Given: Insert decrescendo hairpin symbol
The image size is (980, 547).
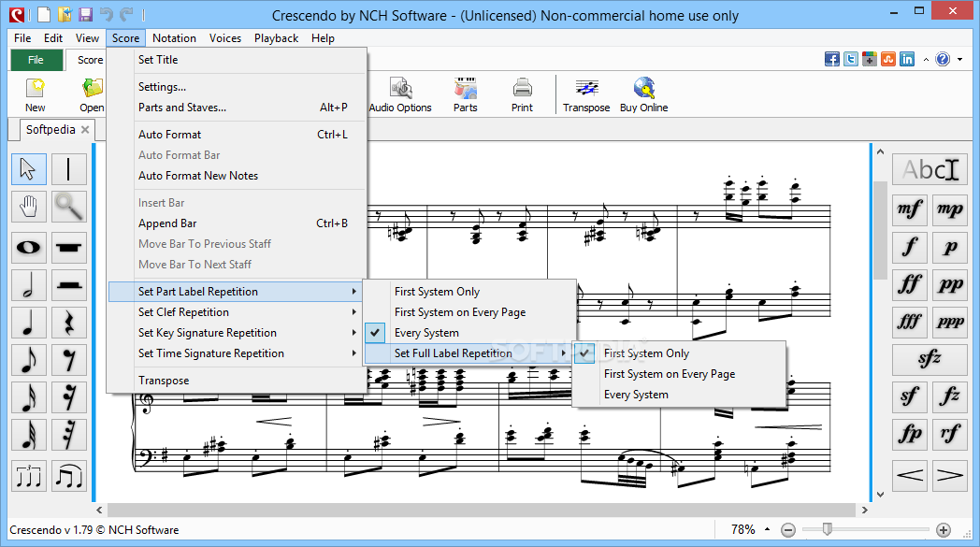Looking at the screenshot, I should (x=950, y=476).
